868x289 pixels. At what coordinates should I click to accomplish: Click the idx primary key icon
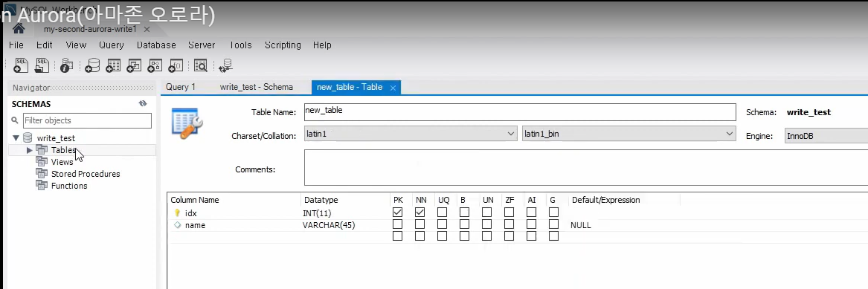coord(178,212)
